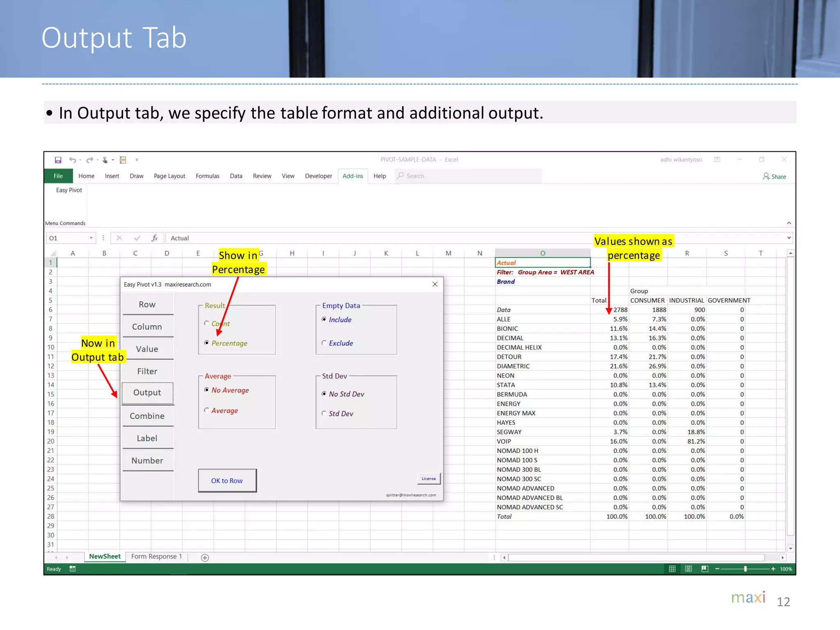The width and height of the screenshot is (840, 630).
Task: Click the zoom in plus icon
Action: (773, 569)
